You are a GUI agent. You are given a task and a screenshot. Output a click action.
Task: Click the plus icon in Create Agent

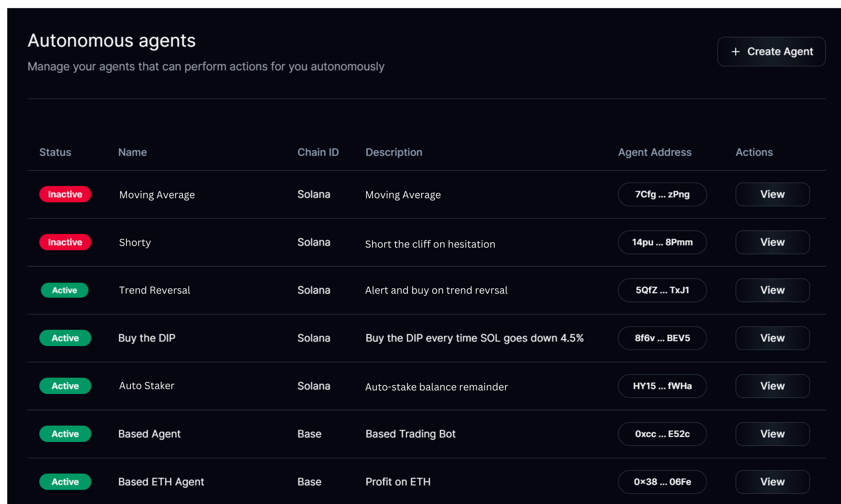[735, 52]
